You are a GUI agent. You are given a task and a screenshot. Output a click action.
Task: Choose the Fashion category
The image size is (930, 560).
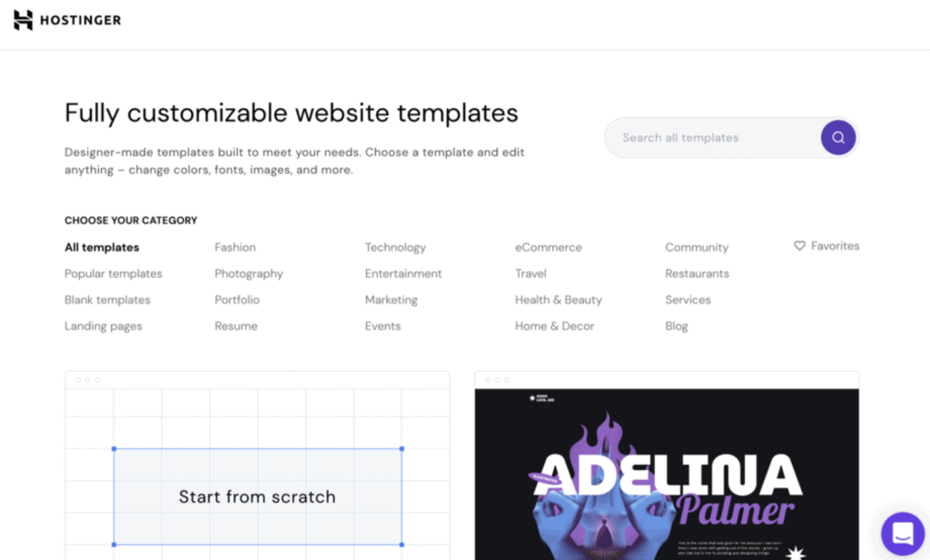(235, 247)
